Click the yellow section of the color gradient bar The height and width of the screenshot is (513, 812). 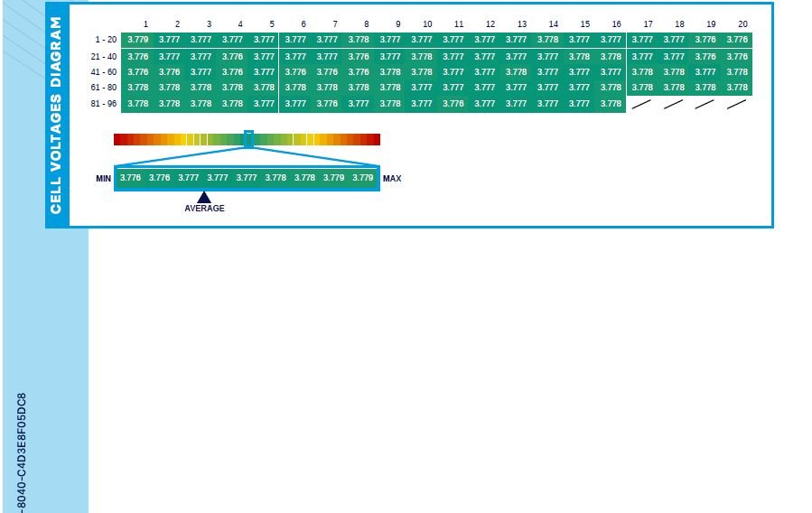[178, 139]
